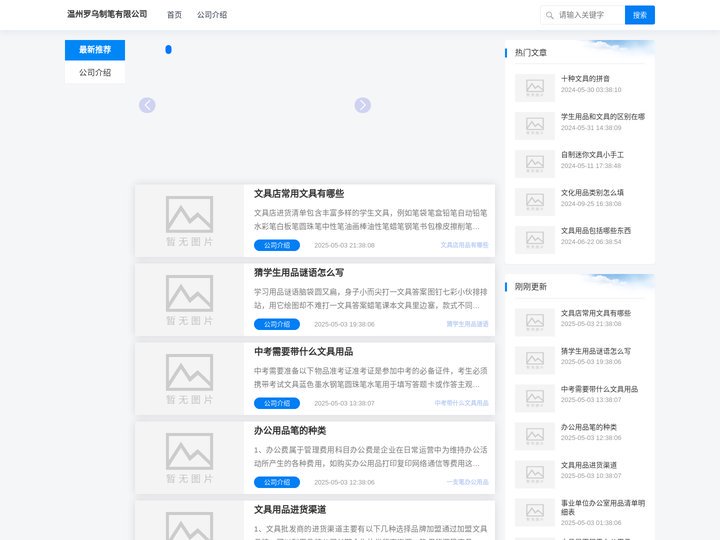720x540 pixels.
Task: Click the 热门文章 section heading
Action: point(530,53)
